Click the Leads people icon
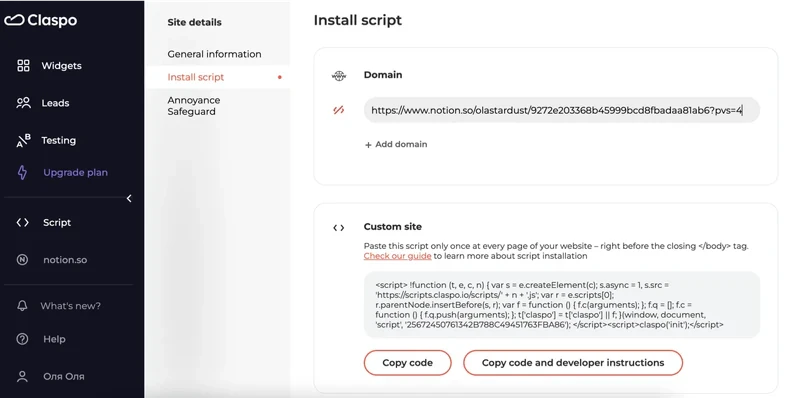 point(23,103)
